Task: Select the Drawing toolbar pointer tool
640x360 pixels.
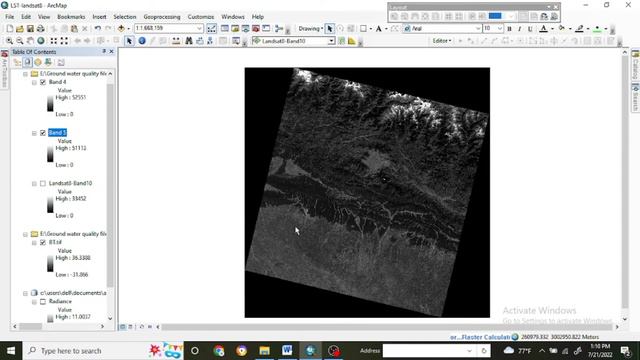Action: 330,29
